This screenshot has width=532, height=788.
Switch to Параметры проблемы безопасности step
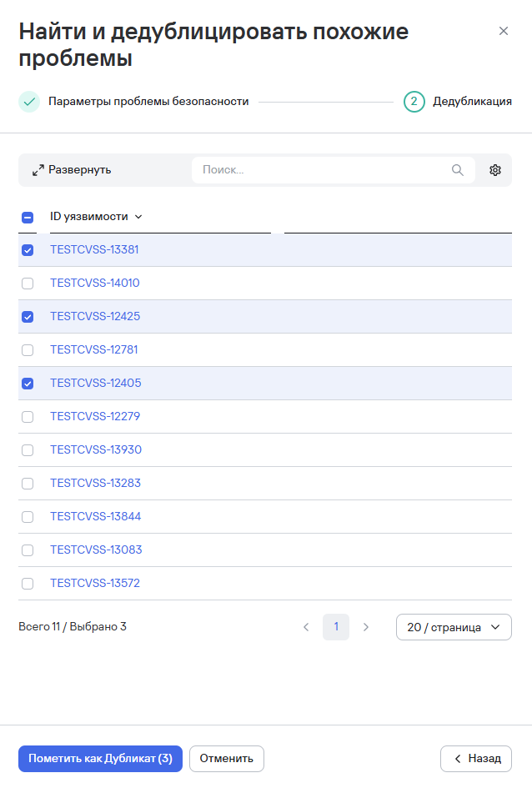148,102
